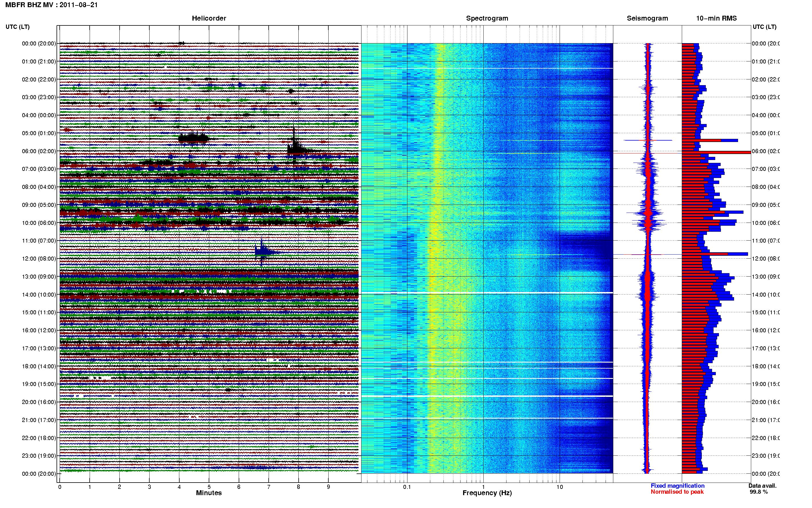Click the blue "Fixed magnification" legend text
812x508 pixels.
click(x=678, y=486)
